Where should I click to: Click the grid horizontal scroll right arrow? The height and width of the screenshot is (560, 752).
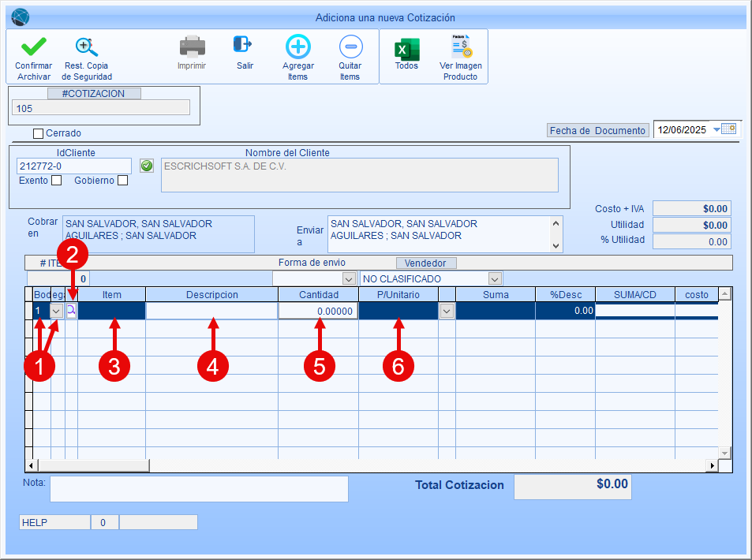click(713, 465)
